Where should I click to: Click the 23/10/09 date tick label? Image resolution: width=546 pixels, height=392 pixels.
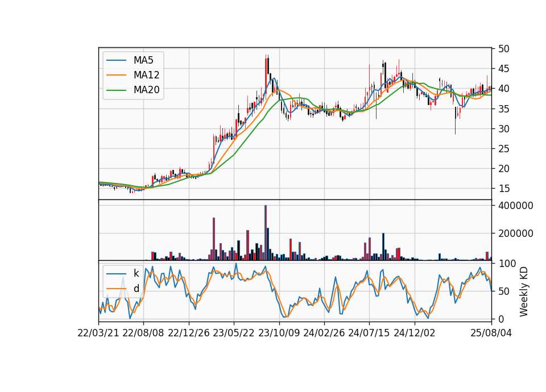coord(279,333)
